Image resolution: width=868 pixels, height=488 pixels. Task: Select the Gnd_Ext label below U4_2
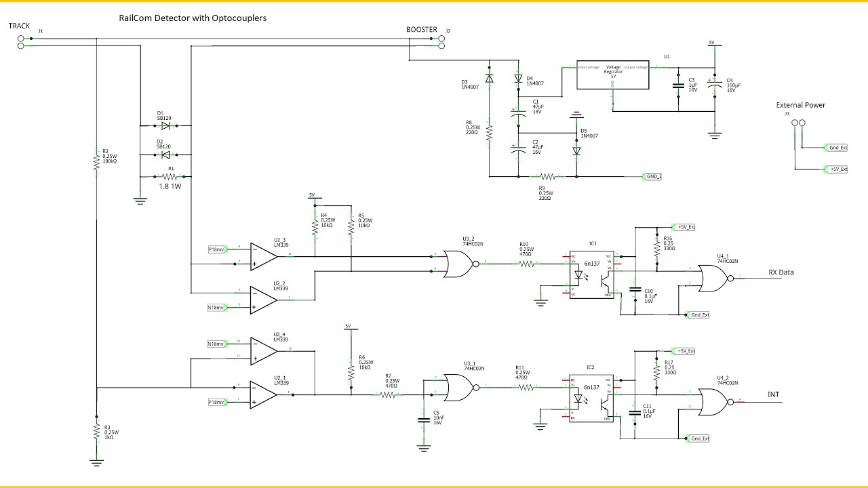point(696,439)
